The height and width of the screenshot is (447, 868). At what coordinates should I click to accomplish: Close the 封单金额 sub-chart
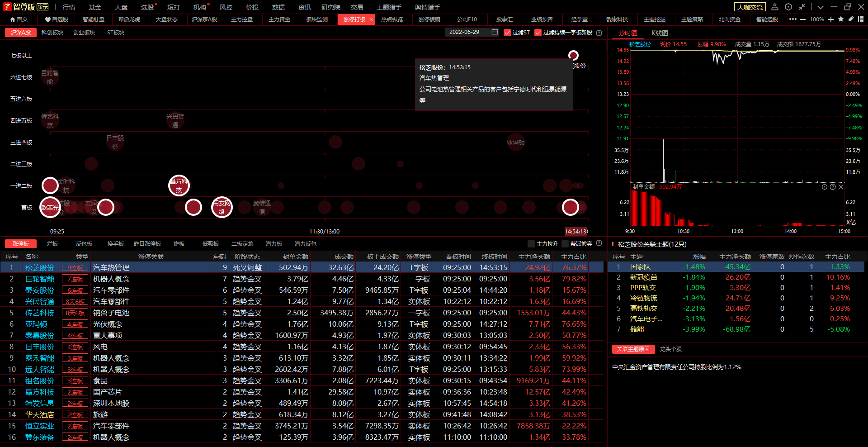841,187
